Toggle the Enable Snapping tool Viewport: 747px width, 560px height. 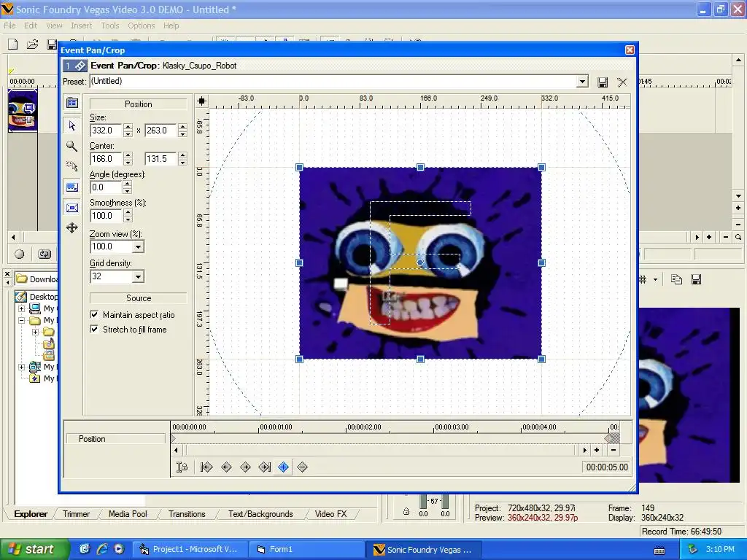pos(72,166)
